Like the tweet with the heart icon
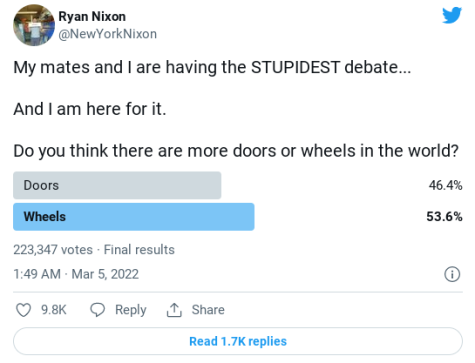The image size is (475, 363). click(24, 310)
